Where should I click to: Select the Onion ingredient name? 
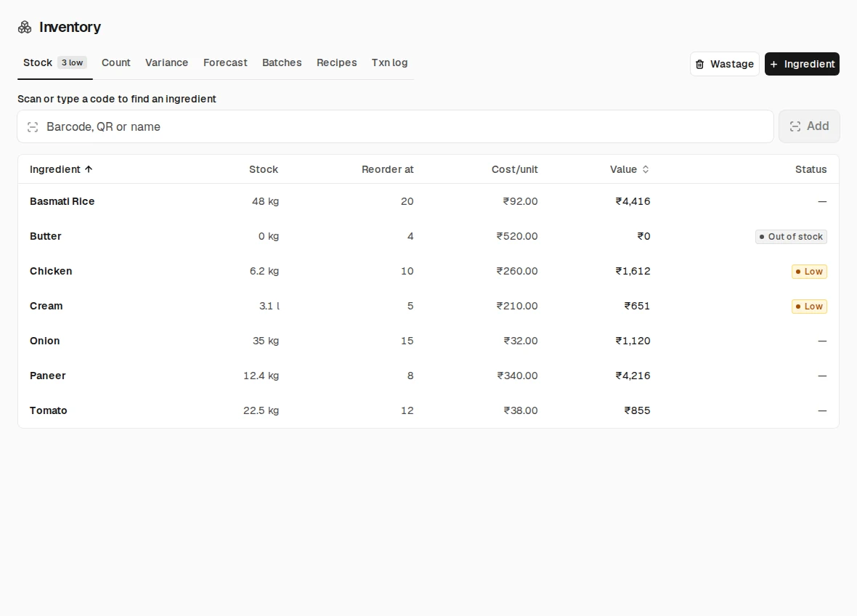tap(45, 341)
